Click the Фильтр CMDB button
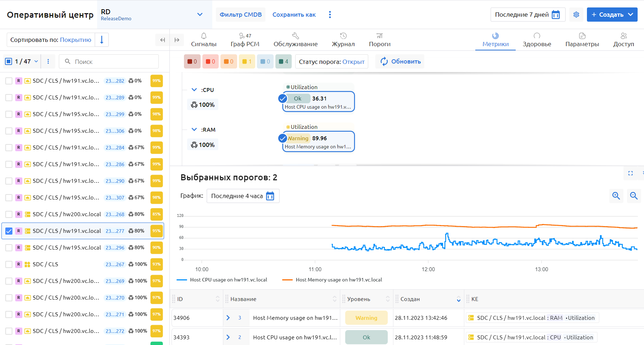 [240, 15]
